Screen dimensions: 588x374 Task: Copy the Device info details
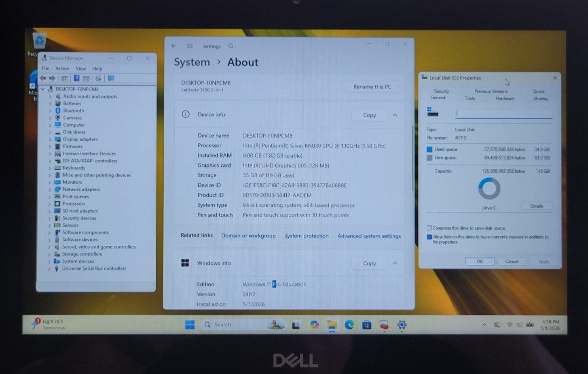pos(369,115)
